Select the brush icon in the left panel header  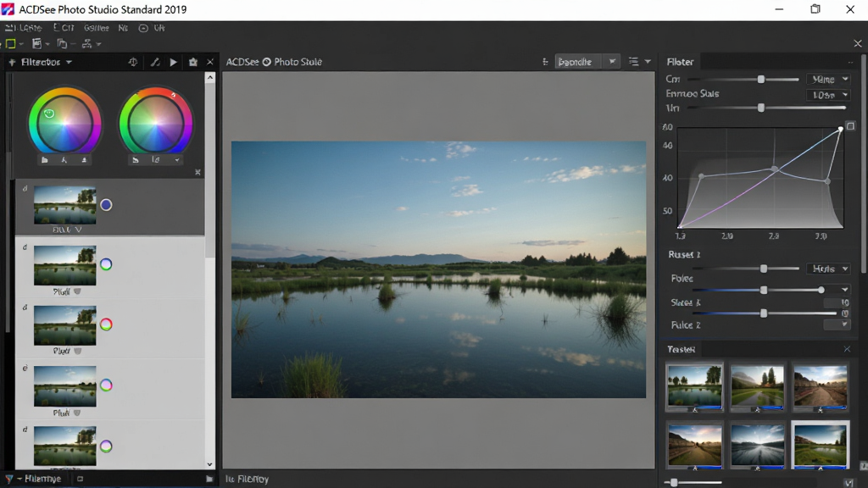click(x=155, y=62)
